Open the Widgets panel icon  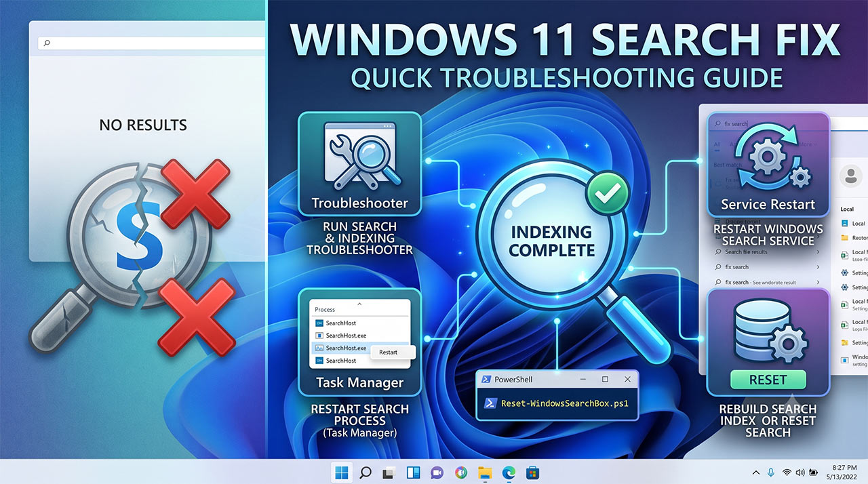[413, 472]
